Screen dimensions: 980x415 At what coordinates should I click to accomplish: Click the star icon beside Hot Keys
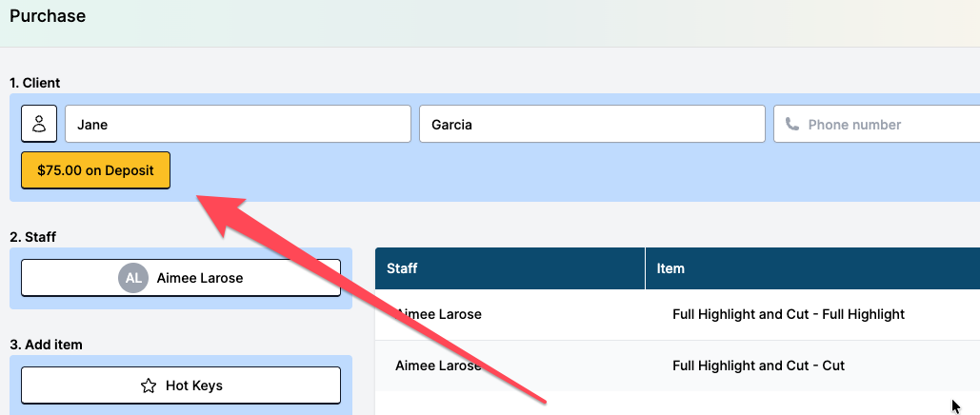pos(149,385)
